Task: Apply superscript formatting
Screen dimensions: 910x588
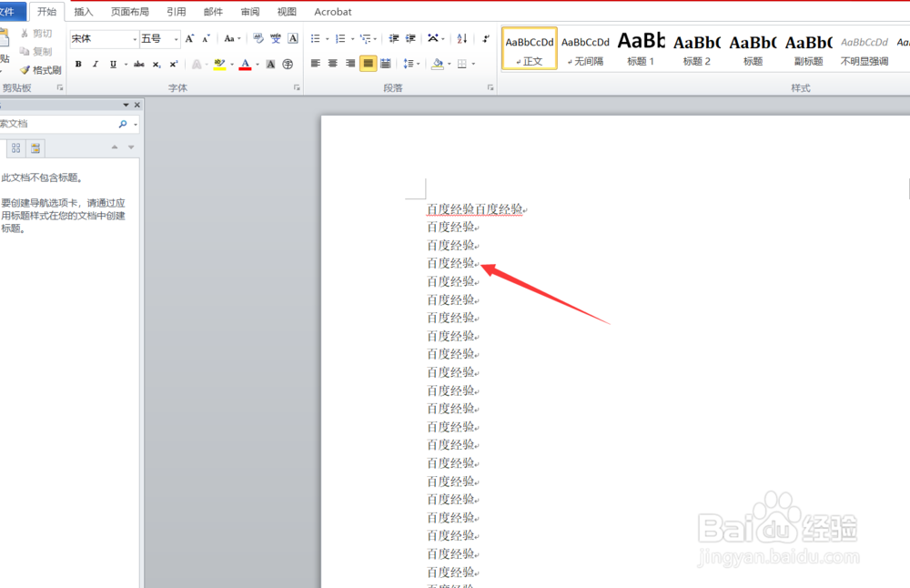Action: [174, 64]
